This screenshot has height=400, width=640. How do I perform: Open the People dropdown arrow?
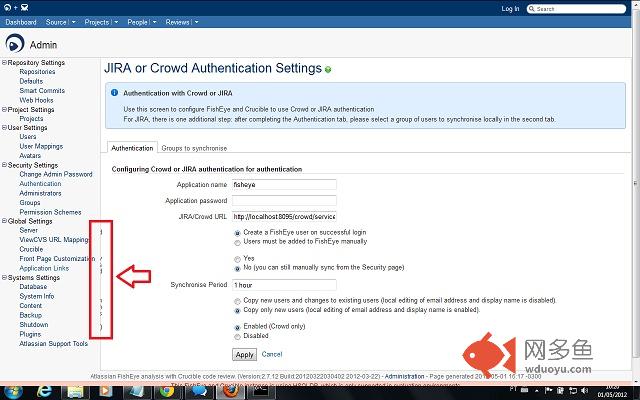pyautogui.click(x=154, y=22)
